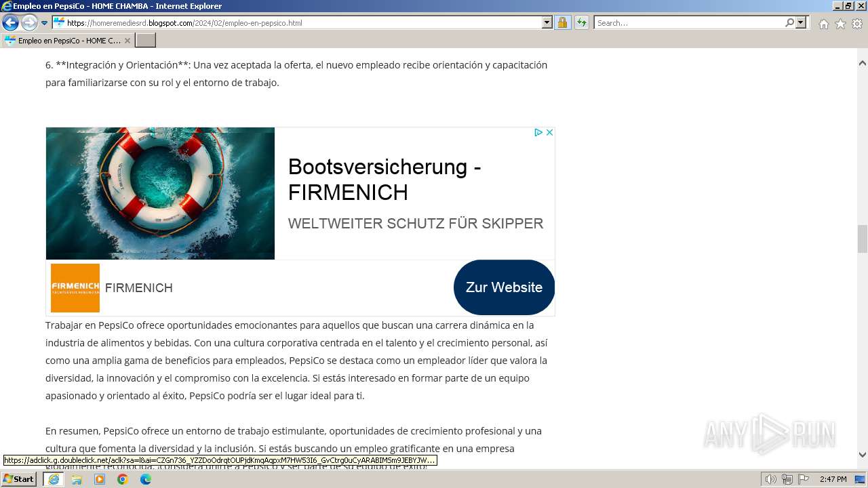Click the address bar URL field
Screen dimensions: 868x488
coord(297,22)
